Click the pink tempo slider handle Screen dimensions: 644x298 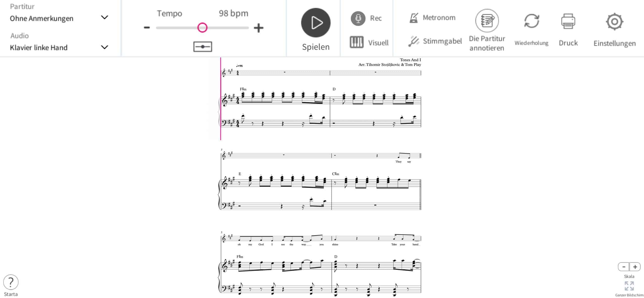202,28
